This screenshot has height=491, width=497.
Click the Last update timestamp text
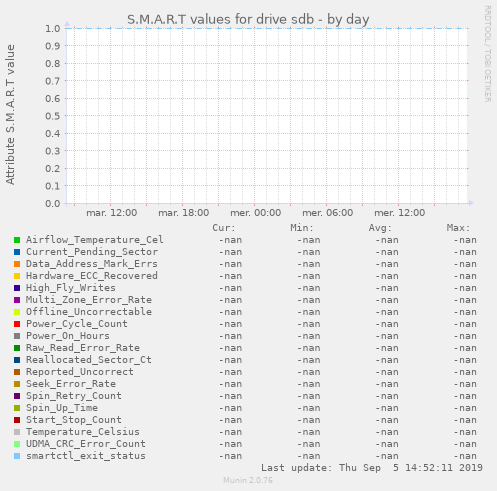point(372,468)
